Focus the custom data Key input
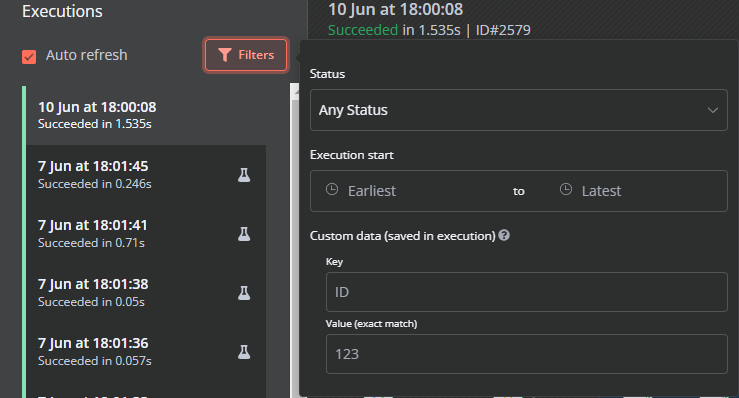 point(526,292)
